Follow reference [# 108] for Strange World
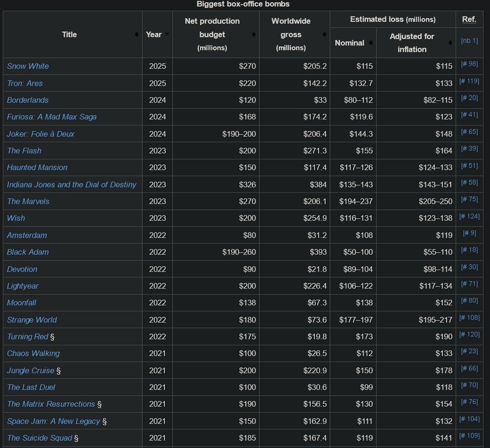 coord(470,317)
